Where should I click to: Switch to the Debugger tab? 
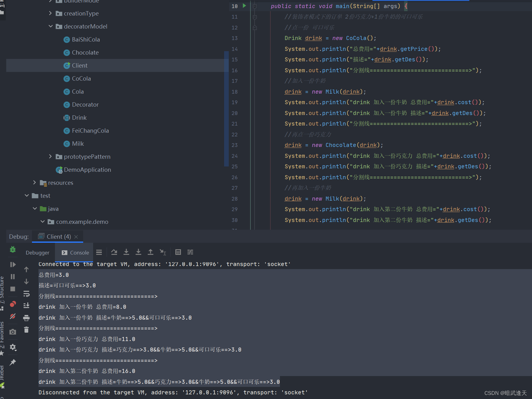tap(38, 253)
